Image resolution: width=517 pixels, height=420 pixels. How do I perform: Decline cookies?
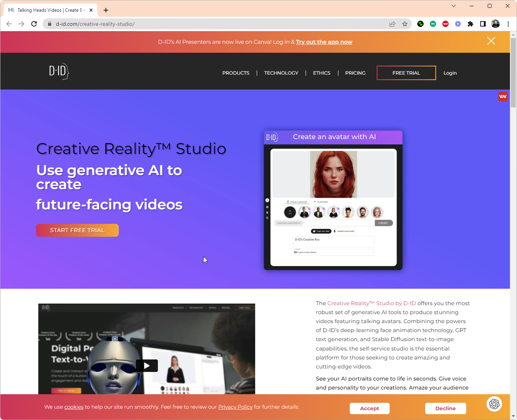(445, 408)
